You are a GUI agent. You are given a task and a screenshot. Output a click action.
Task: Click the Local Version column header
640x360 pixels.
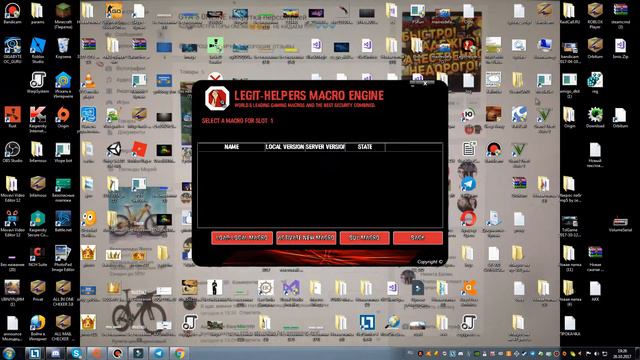pos(284,147)
